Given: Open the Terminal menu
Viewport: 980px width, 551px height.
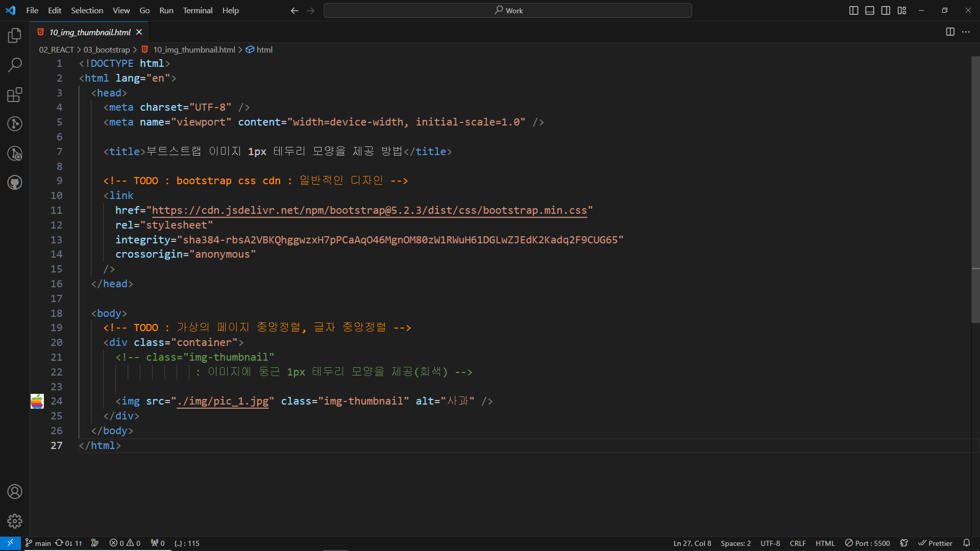Looking at the screenshot, I should pos(198,10).
